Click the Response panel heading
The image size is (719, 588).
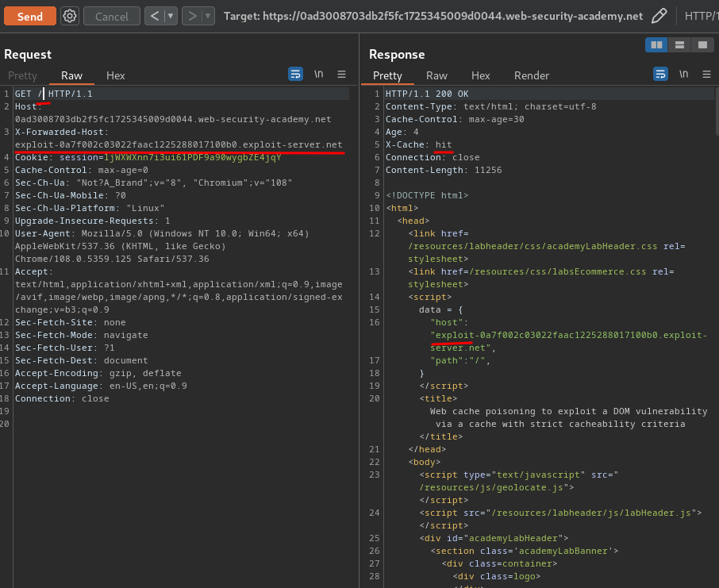click(397, 54)
